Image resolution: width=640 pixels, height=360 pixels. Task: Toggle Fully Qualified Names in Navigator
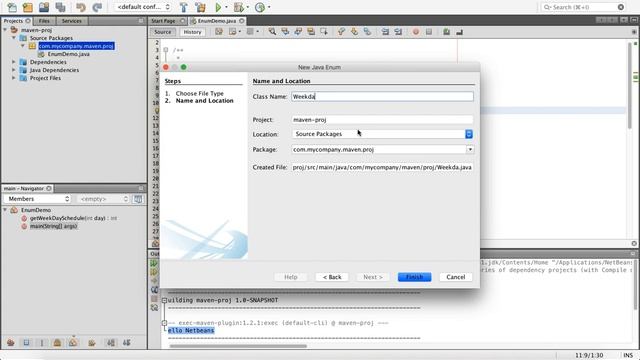(92, 342)
